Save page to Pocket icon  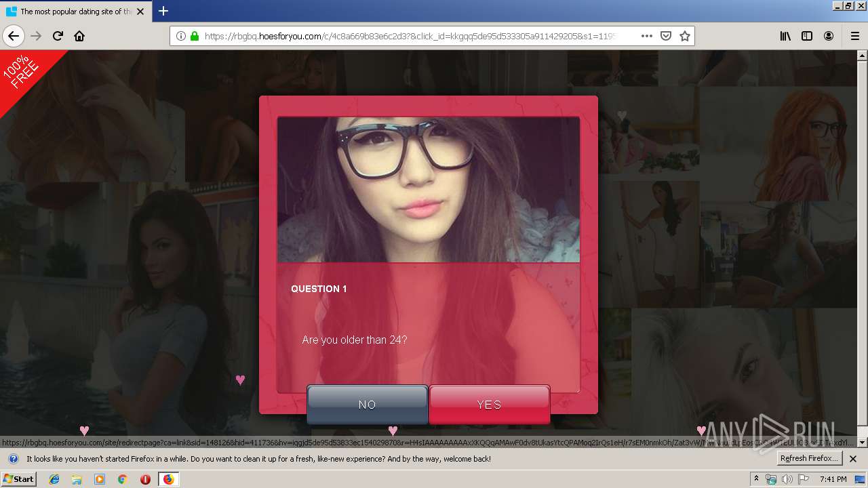click(665, 36)
